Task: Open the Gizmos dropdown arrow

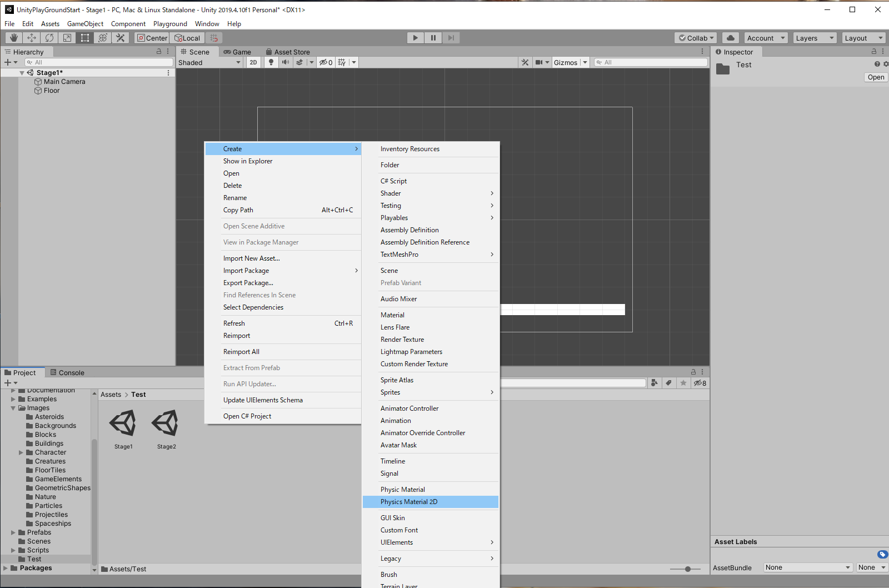Action: 585,62
